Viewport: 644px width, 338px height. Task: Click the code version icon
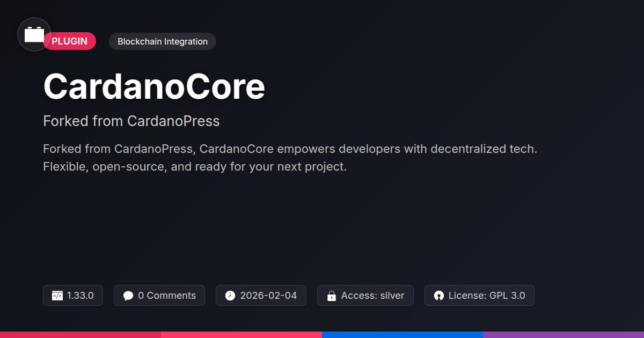(x=57, y=296)
